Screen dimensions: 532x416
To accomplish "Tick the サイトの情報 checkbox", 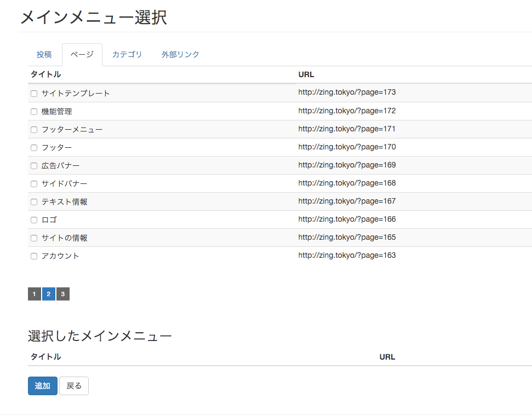I will tap(34, 238).
